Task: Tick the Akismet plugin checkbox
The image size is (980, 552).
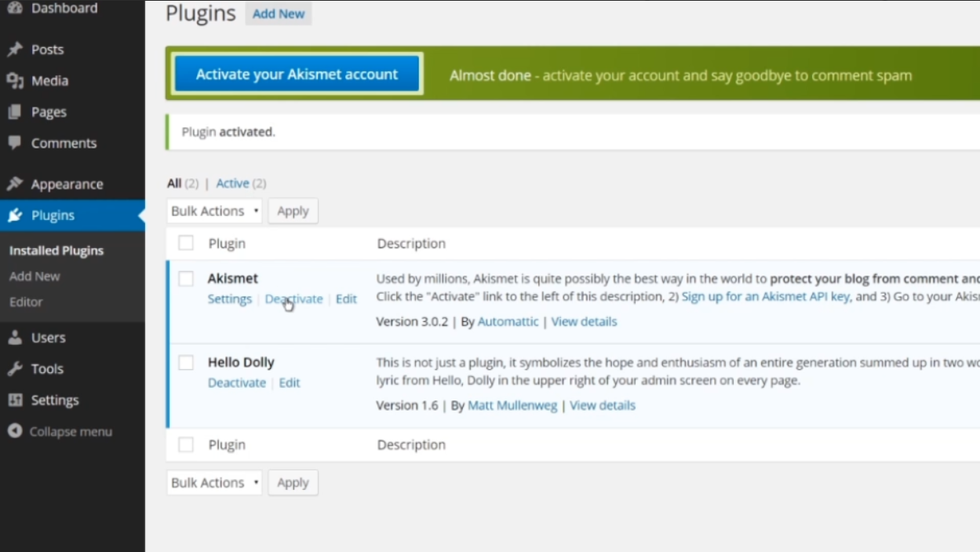Action: [186, 279]
